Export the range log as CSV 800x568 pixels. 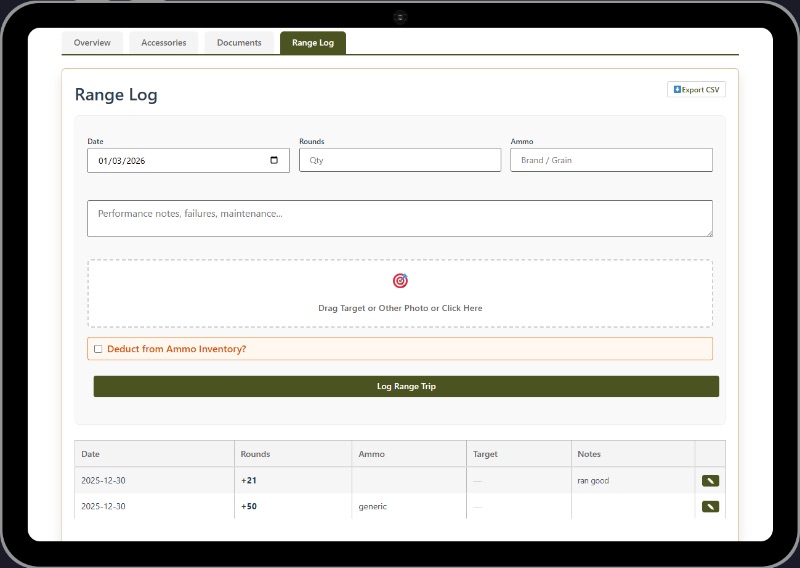point(696,90)
